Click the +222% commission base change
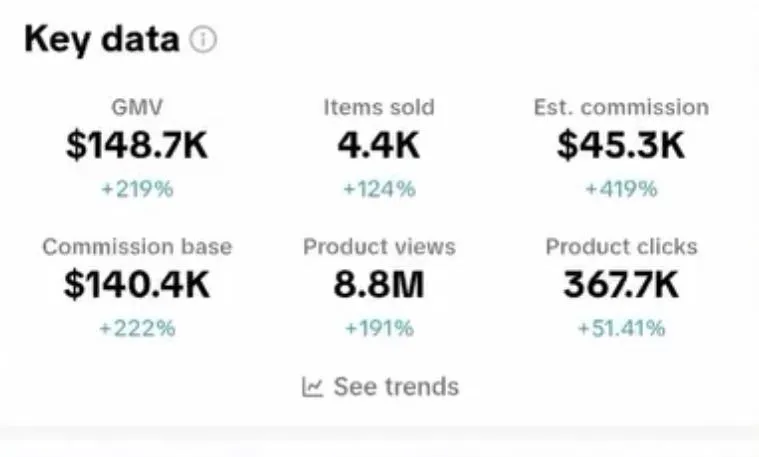This screenshot has height=457, width=759. pyautogui.click(x=137, y=328)
